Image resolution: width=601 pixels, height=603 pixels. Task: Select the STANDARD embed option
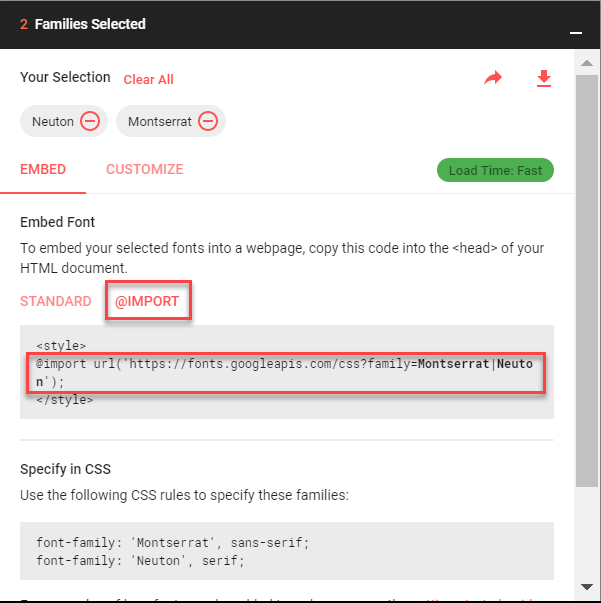[56, 301]
